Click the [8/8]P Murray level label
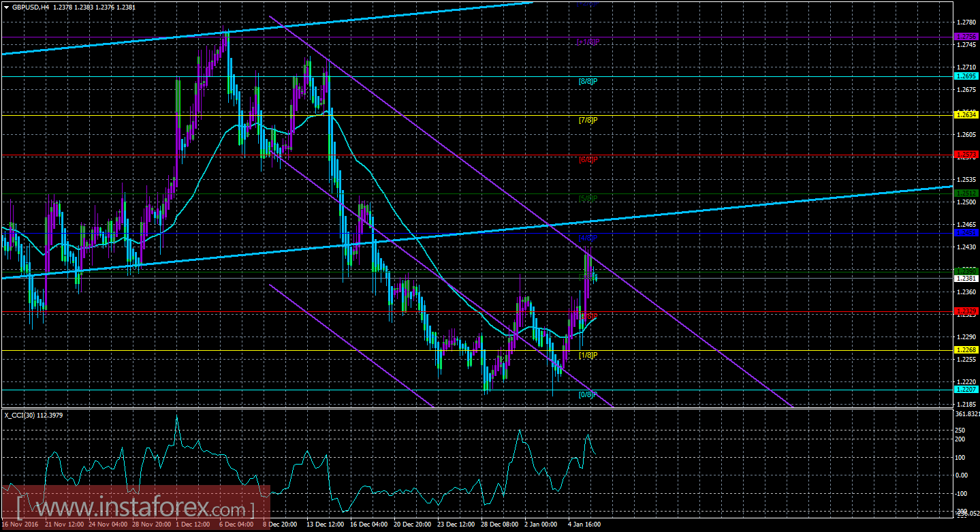This screenshot has width=980, height=532. pos(588,81)
